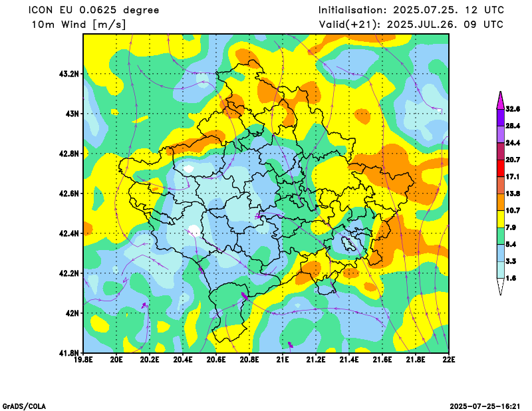The width and height of the screenshot is (532, 411).
Task: Click the yellow colorbar swatch between 7.9 and 10.7
Action: click(501, 219)
